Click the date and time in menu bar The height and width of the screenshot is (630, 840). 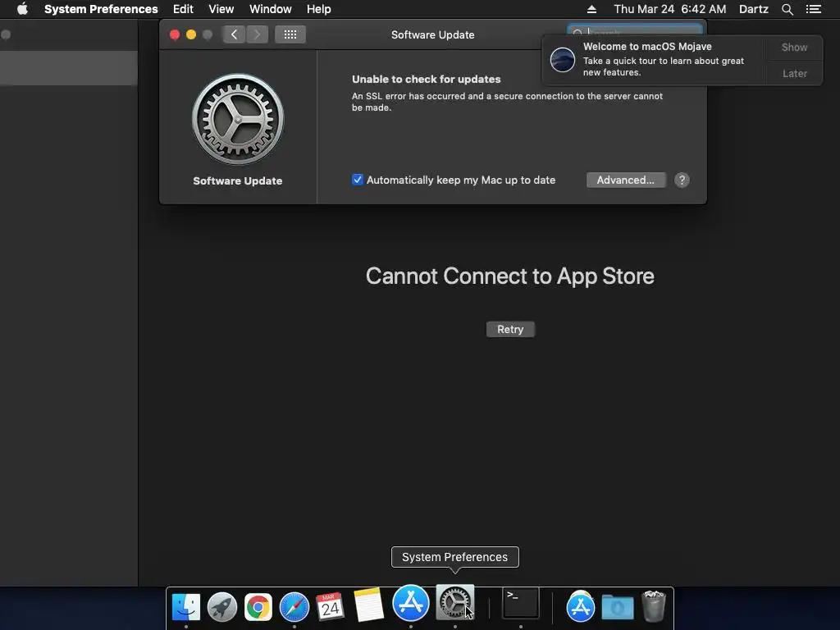pos(669,9)
